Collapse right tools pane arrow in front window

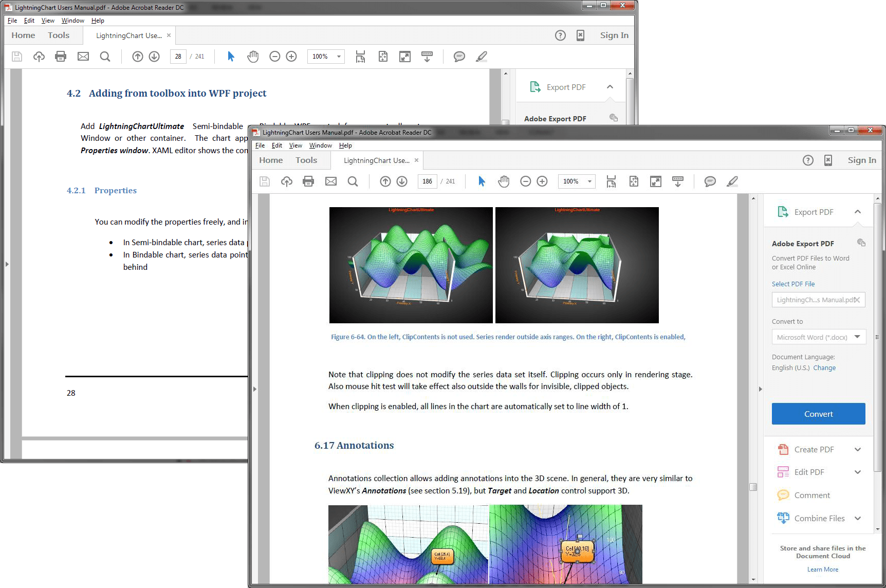tap(761, 389)
